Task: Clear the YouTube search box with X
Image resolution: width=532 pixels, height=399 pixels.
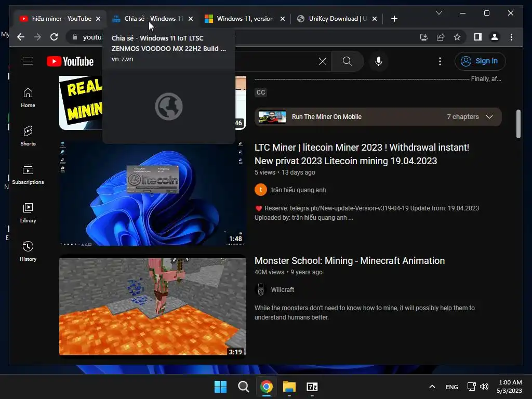Action: [322, 61]
